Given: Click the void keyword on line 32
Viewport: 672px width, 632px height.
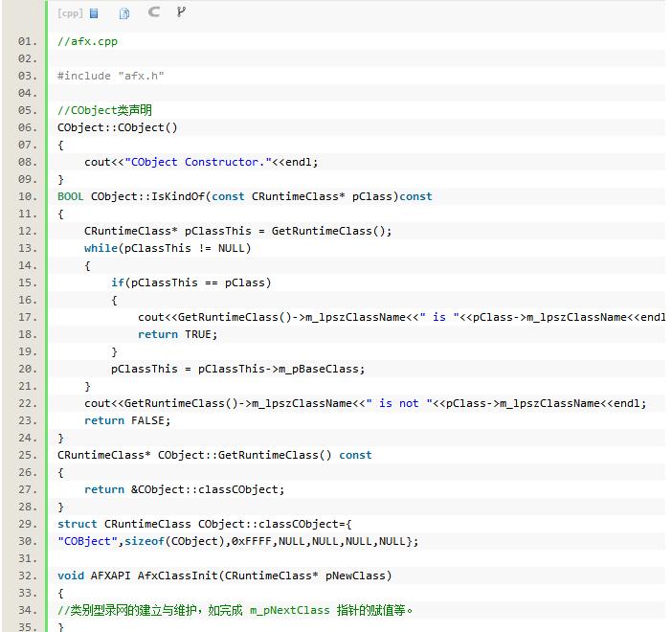Looking at the screenshot, I should [71, 576].
